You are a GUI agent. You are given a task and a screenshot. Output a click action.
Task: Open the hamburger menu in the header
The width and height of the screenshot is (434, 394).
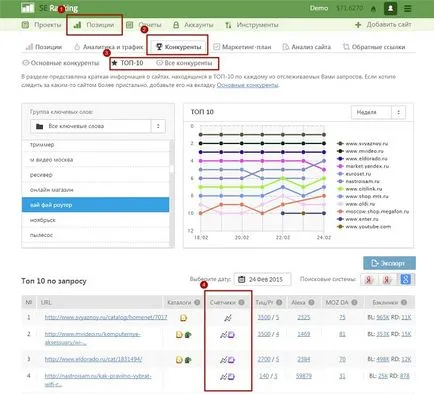[x=407, y=8]
